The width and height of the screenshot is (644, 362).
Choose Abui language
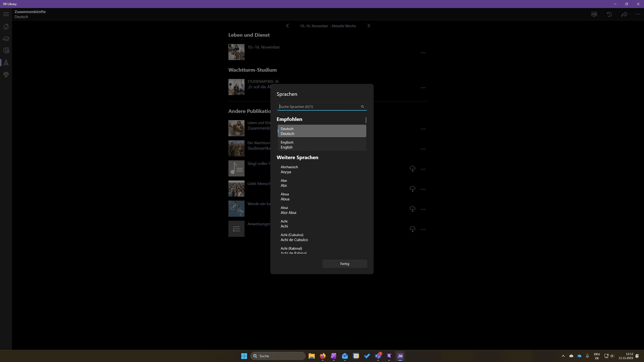click(322, 210)
